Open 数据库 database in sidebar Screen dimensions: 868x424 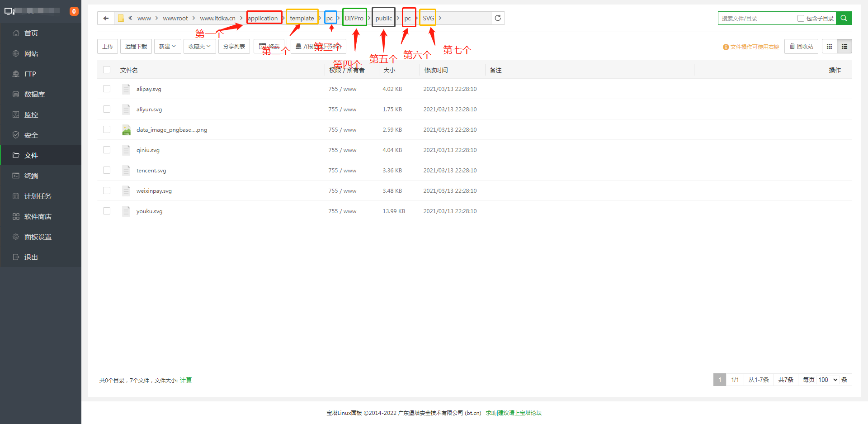tap(41, 94)
